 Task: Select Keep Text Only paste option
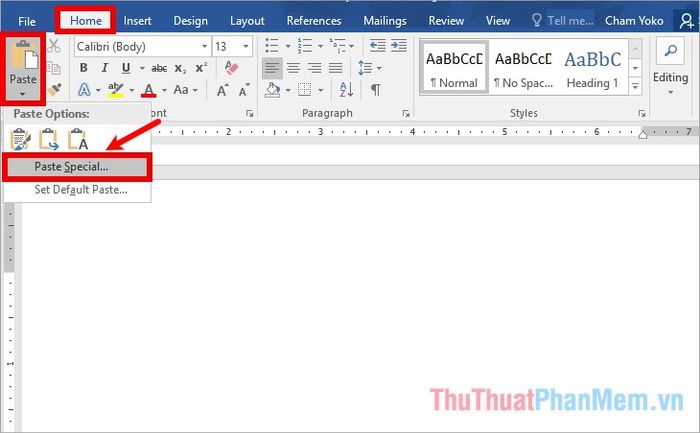(78, 139)
